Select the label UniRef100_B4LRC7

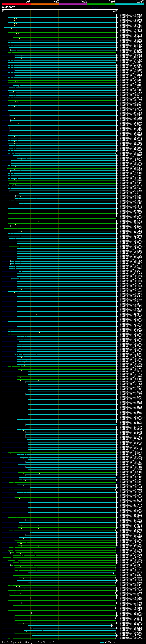coord(131,60)
